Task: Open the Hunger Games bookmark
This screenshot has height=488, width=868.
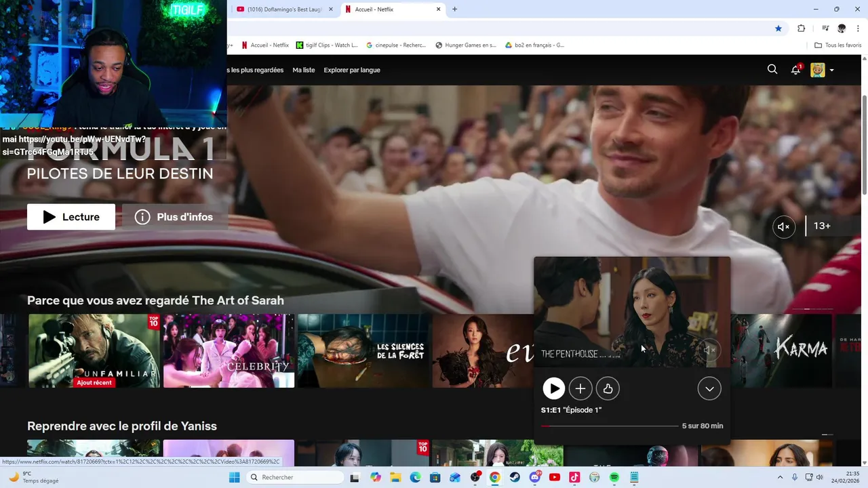Action: point(466,45)
